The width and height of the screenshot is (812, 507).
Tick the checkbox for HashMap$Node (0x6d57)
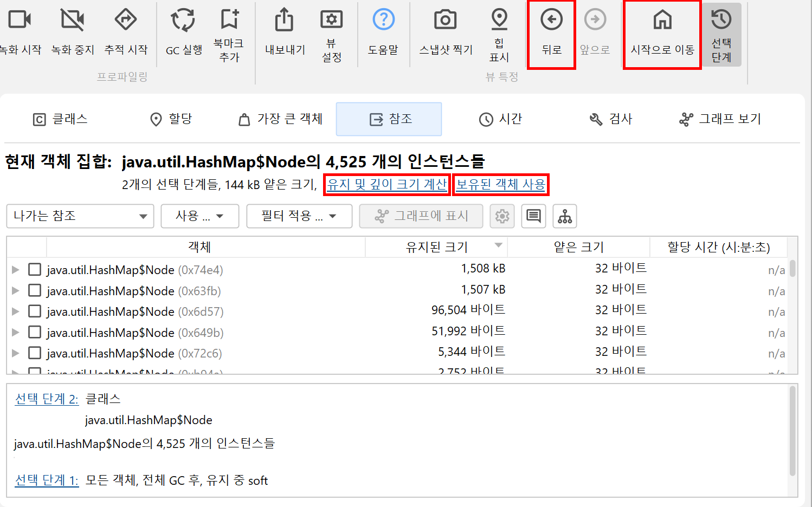[x=35, y=311]
